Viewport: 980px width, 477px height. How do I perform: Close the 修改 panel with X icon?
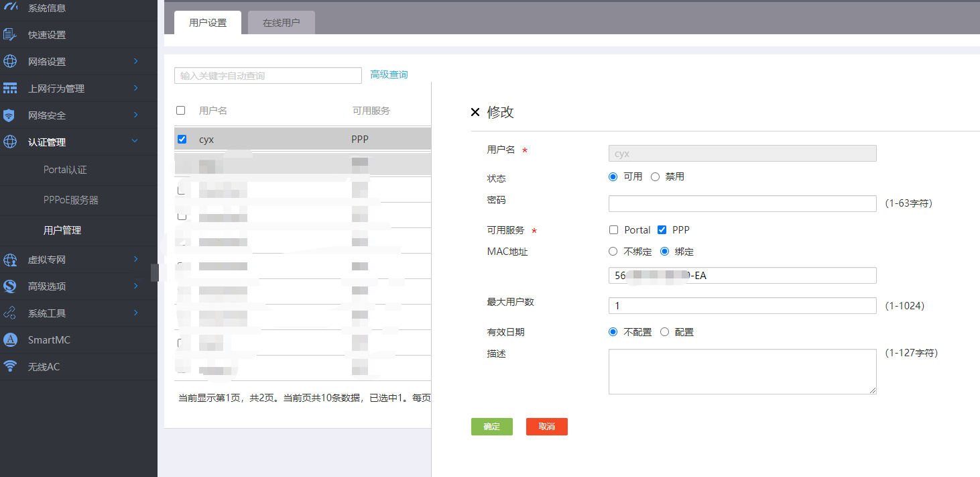[x=475, y=113]
